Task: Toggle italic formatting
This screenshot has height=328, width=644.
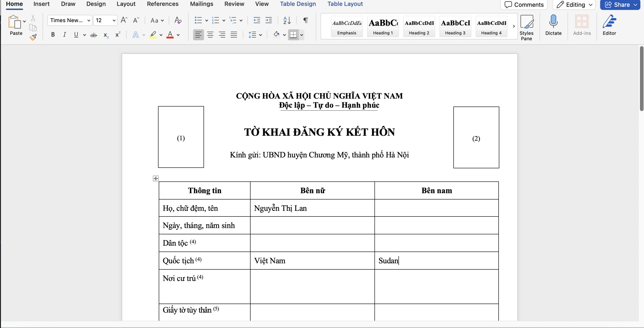Action: 64,34
